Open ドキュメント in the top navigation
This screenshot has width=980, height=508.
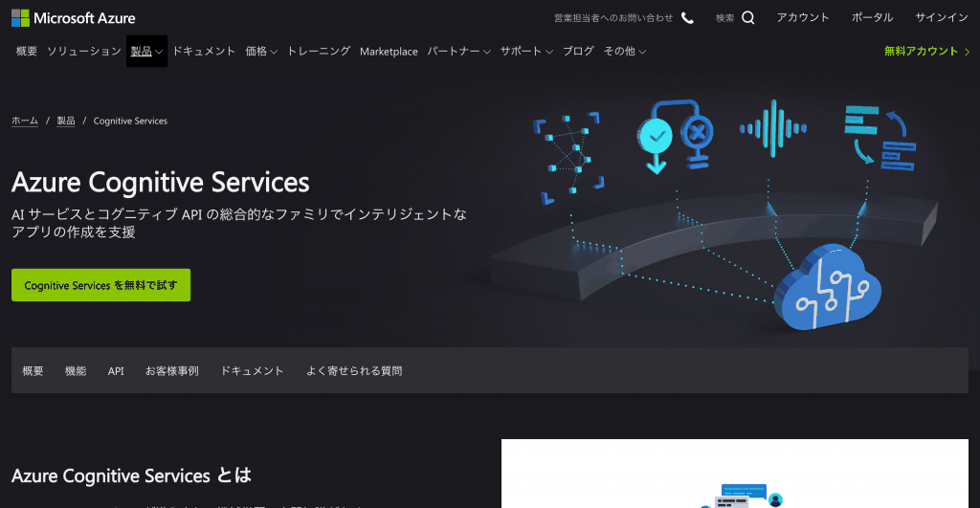tap(204, 52)
